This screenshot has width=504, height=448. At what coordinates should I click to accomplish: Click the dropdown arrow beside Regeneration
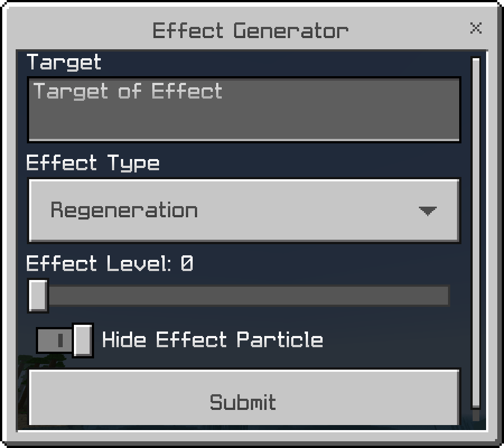point(428,211)
